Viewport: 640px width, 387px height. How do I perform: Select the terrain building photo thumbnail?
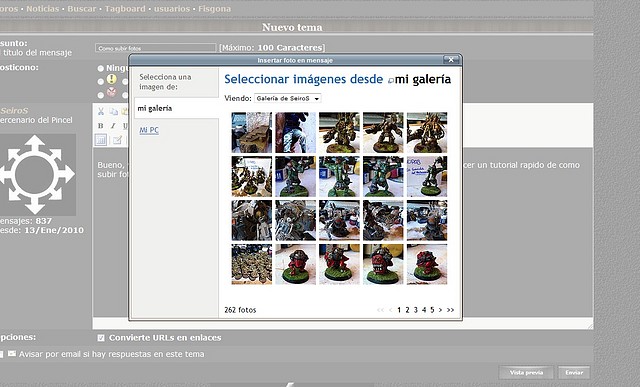(x=251, y=132)
